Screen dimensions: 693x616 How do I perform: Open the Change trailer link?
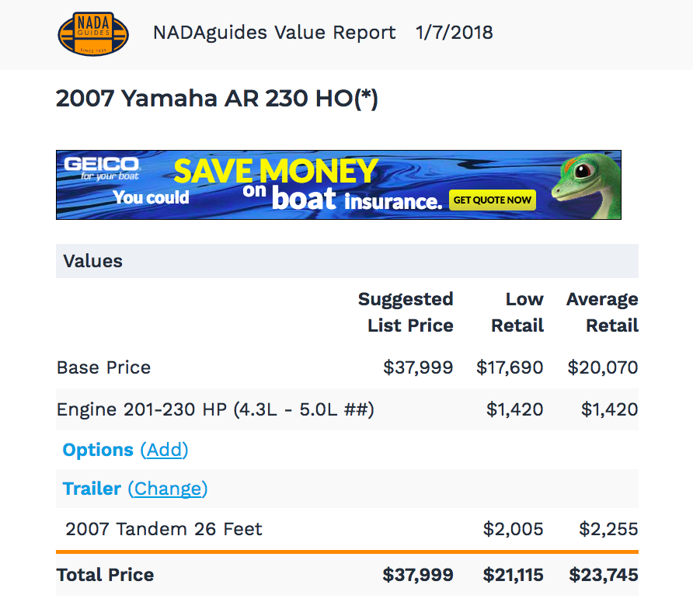pyautogui.click(x=168, y=489)
